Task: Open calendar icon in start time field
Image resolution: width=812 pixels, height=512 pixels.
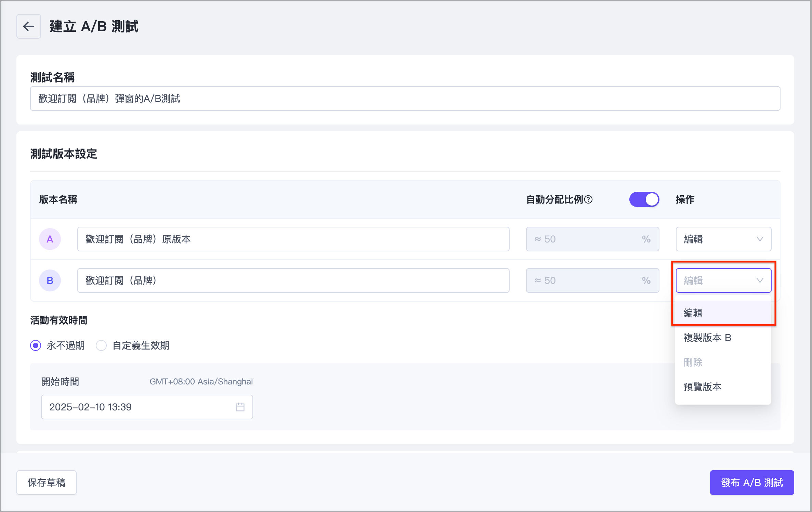Action: (240, 407)
